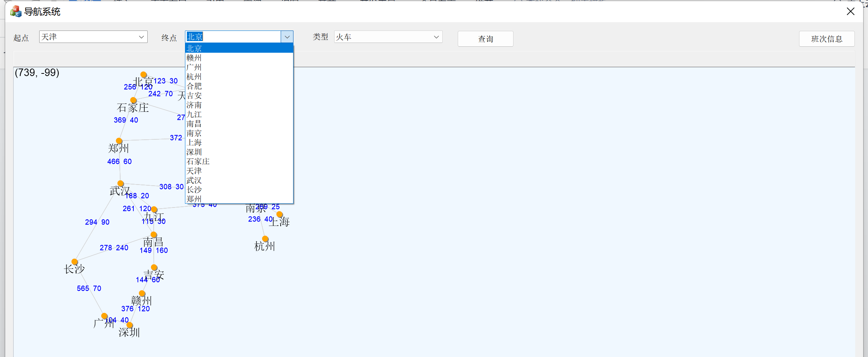
Task: Open the 起点 dropdown showing 天津
Action: [93, 37]
